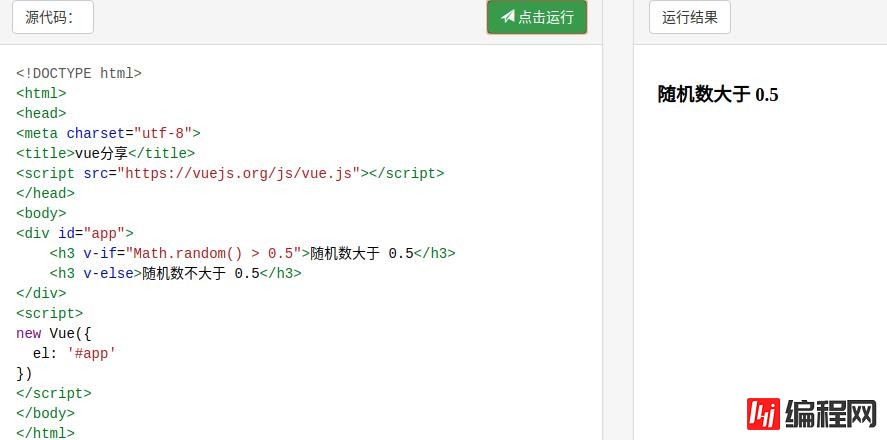The width and height of the screenshot is (887, 440).
Task: Click the vuejs.org script URL string
Action: point(238,173)
